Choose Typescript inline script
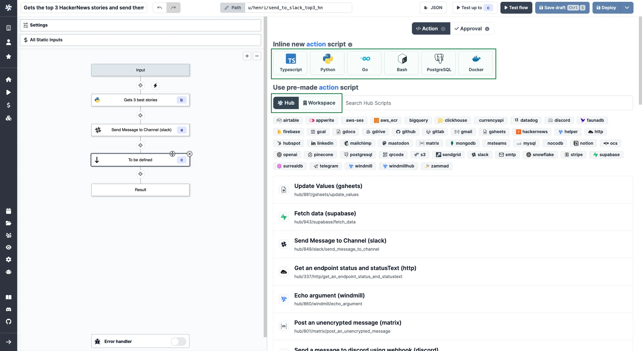 coord(291,63)
